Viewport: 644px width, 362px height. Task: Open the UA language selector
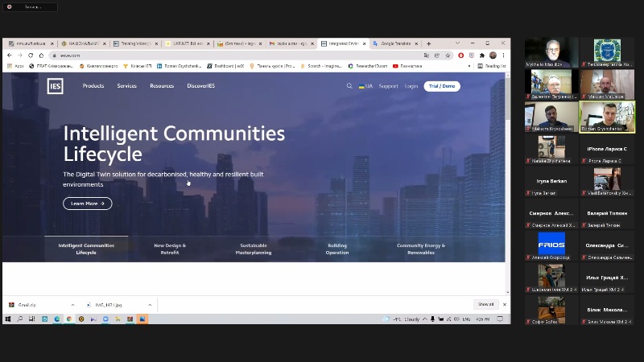365,86
